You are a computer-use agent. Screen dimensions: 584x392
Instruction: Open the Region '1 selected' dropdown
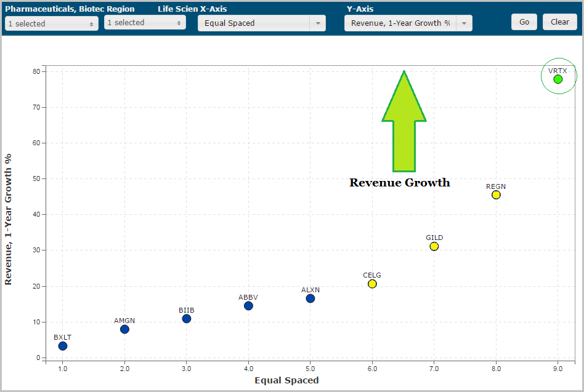click(145, 22)
